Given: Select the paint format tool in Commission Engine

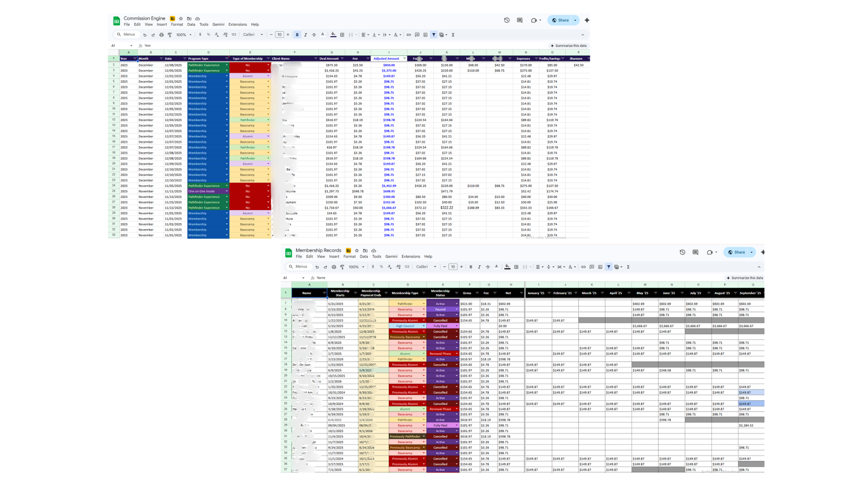Looking at the screenshot, I should coord(170,34).
